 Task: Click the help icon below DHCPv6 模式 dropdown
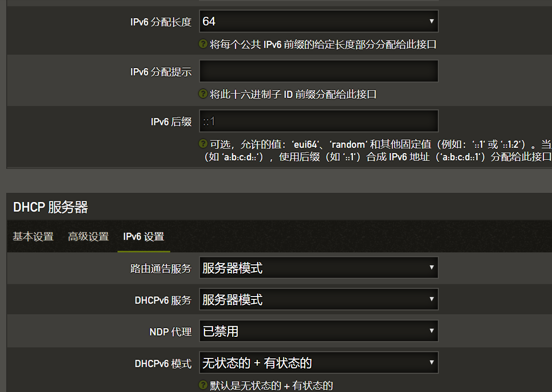203,384
